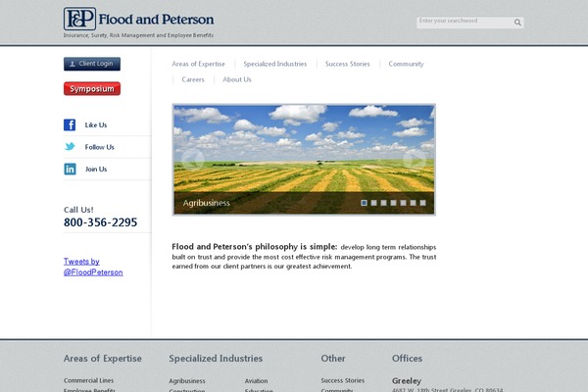Click the footer Offices heading
This screenshot has height=392, width=588.
(x=407, y=359)
